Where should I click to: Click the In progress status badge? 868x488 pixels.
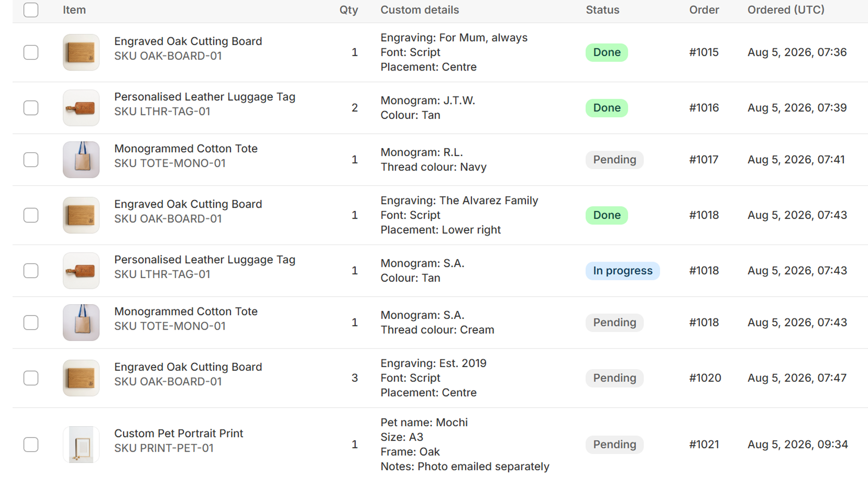coord(622,271)
